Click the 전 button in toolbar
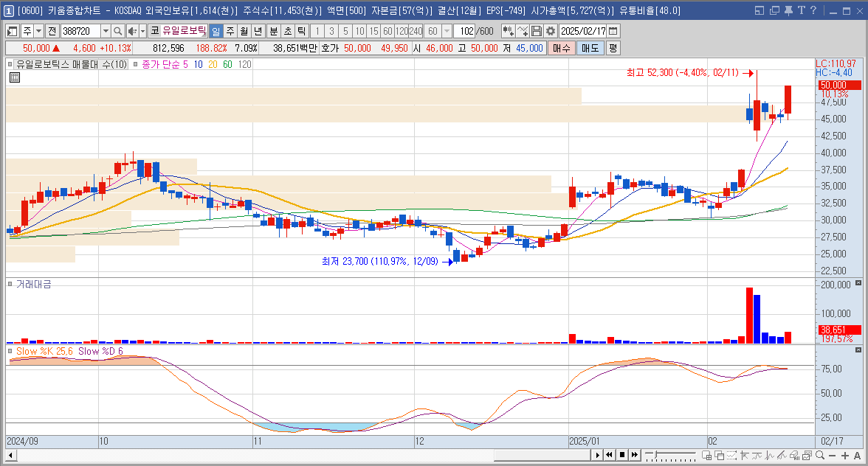This screenshot has width=868, height=466. click(52, 32)
